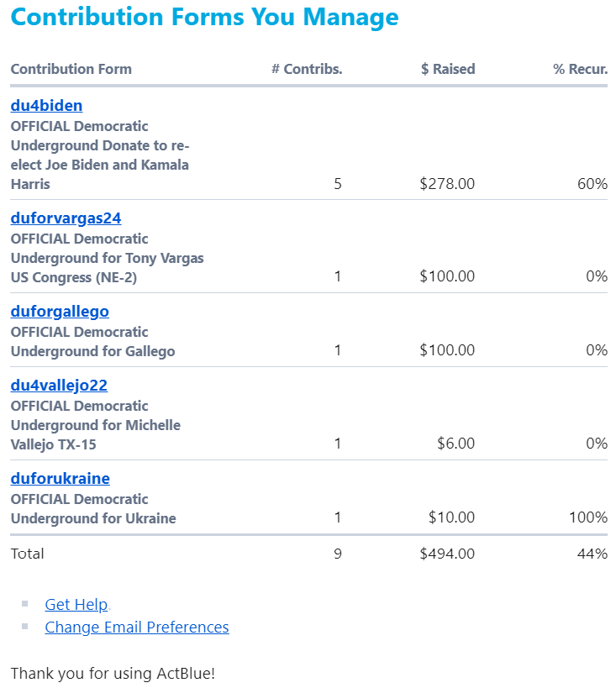The image size is (616, 688).
Task: Open the du4biden contribution form link
Action: point(46,105)
